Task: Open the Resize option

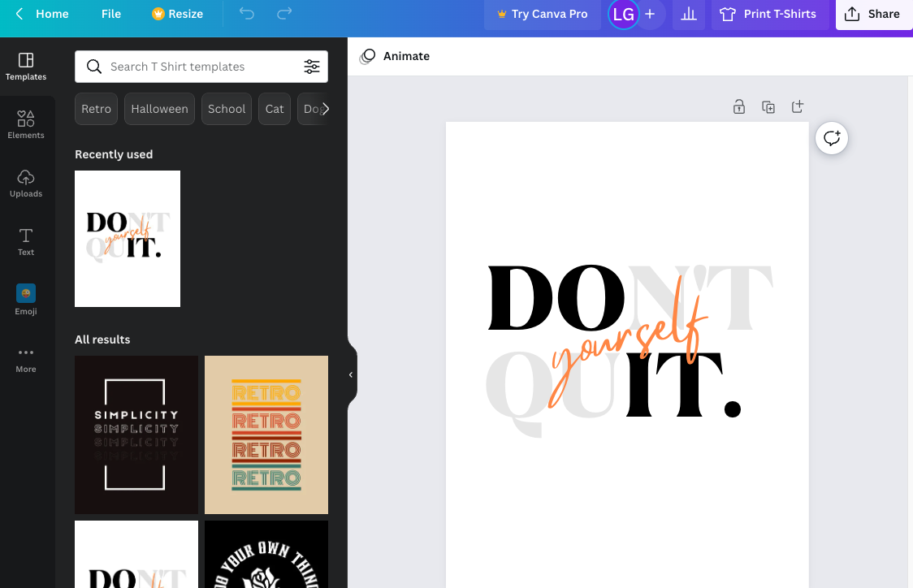Action: 178,14
